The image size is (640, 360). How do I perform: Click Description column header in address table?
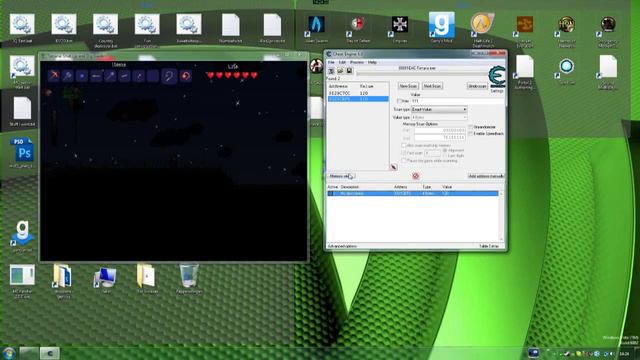(350, 187)
